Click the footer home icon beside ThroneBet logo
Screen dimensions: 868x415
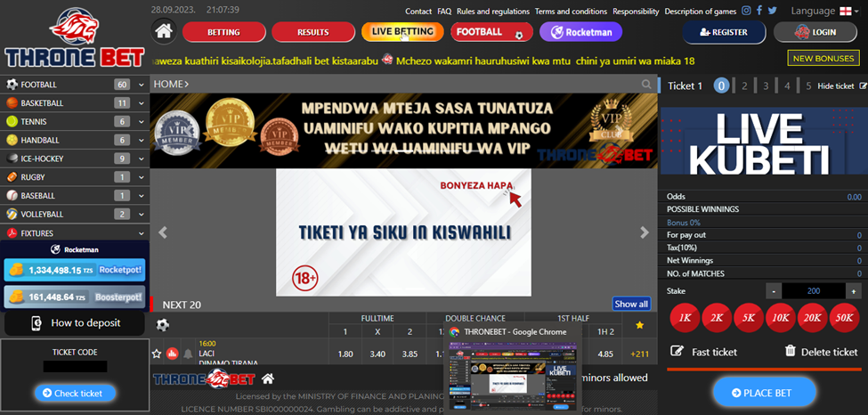coord(268,379)
